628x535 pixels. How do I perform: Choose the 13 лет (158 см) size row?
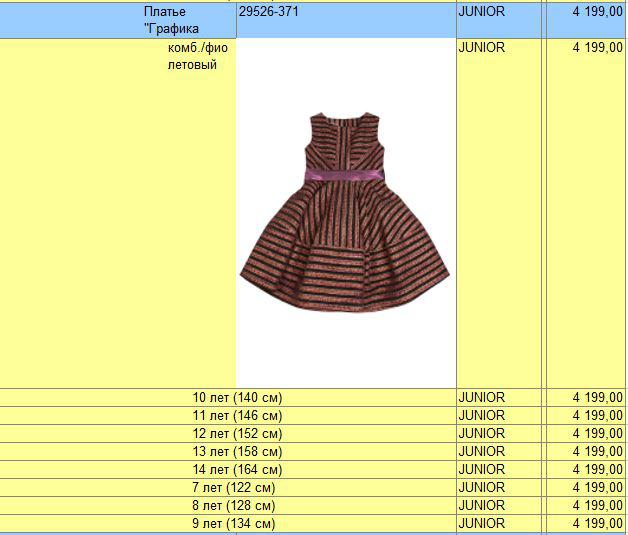pos(237,452)
